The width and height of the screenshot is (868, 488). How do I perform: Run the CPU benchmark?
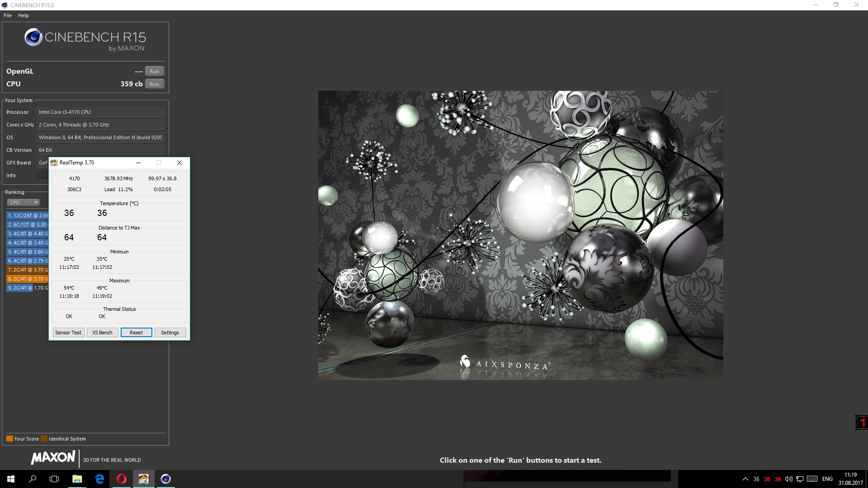(154, 84)
